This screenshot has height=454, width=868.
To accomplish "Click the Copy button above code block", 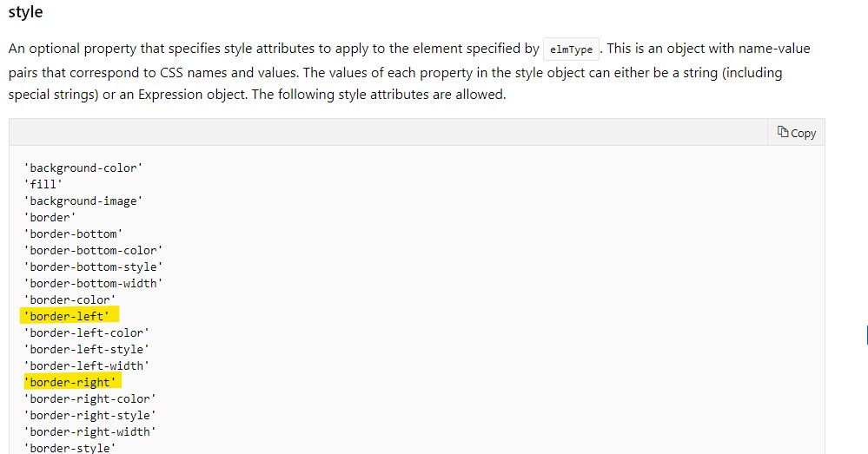I will click(796, 133).
